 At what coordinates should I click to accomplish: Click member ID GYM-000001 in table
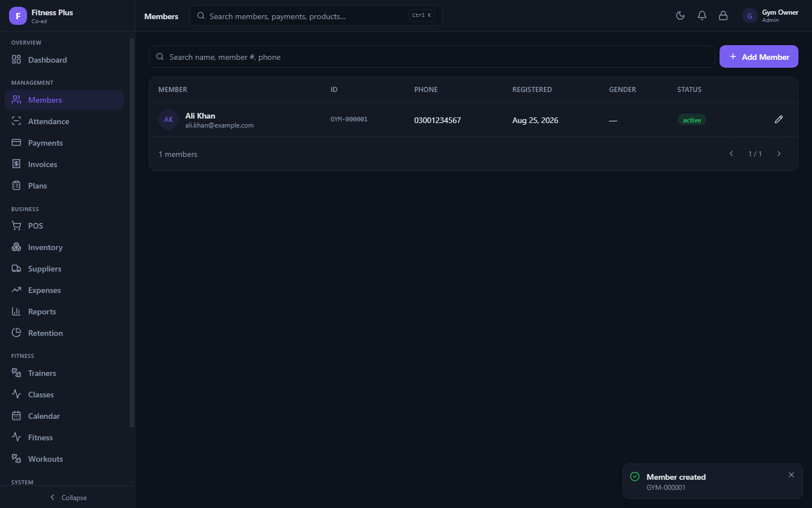[349, 120]
